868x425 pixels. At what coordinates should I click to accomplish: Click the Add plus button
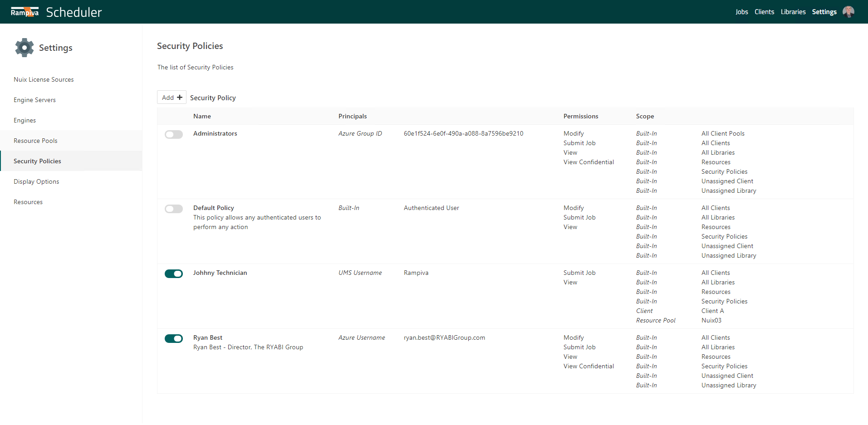click(172, 98)
